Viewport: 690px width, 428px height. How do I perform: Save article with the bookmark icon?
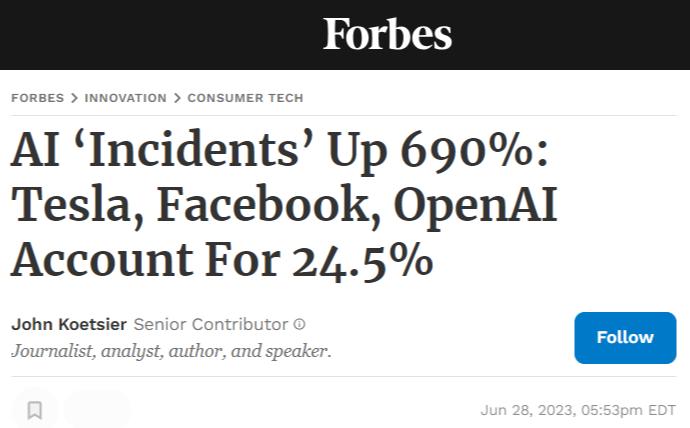tap(35, 410)
